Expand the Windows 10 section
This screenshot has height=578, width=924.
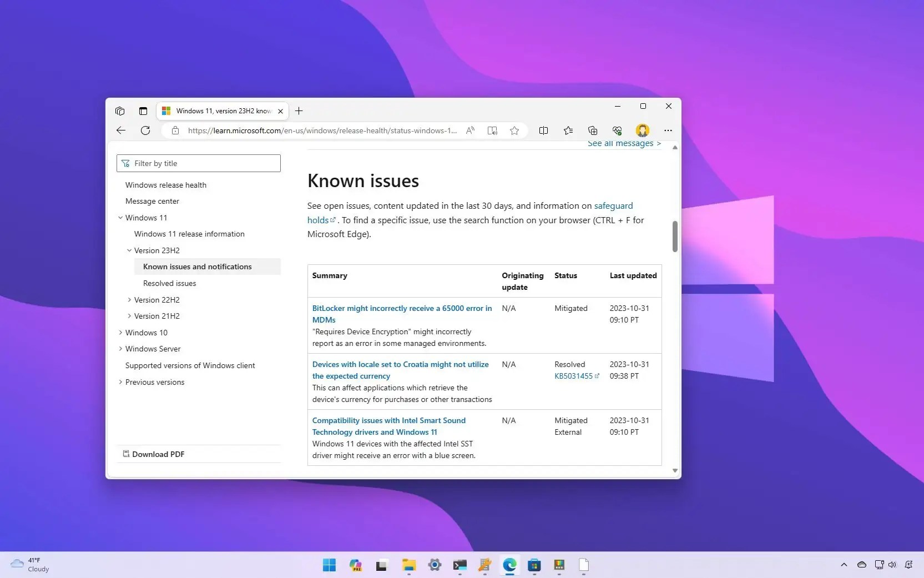pyautogui.click(x=120, y=332)
